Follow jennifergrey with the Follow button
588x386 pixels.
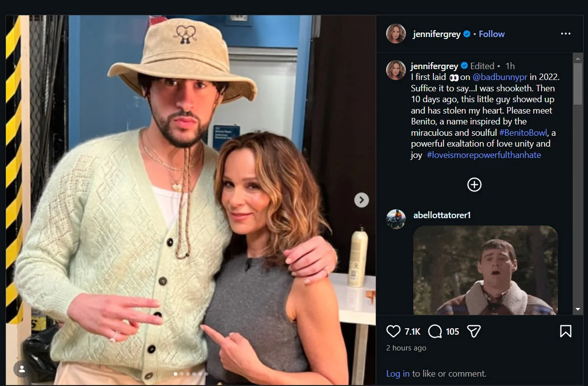pyautogui.click(x=491, y=34)
